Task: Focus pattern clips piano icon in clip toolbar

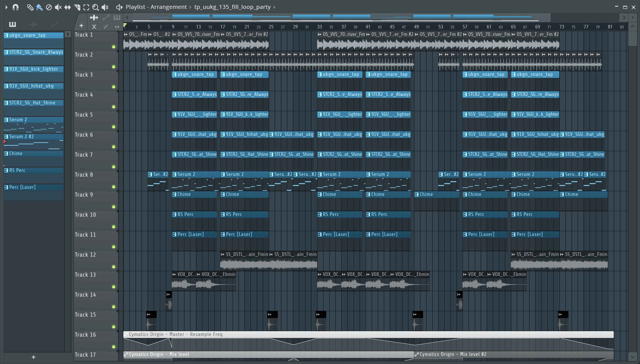Action: (x=117, y=18)
